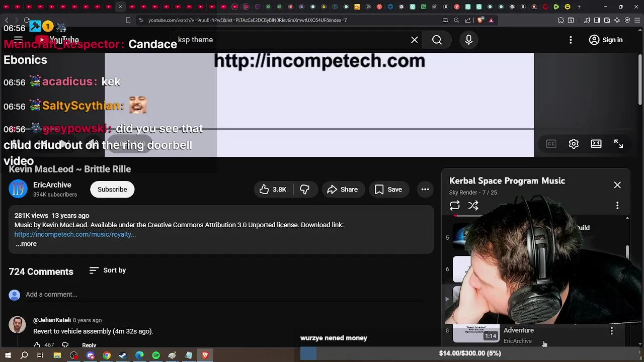Like the video showing 3.8K
The width and height of the screenshot is (644, 362).
click(273, 190)
